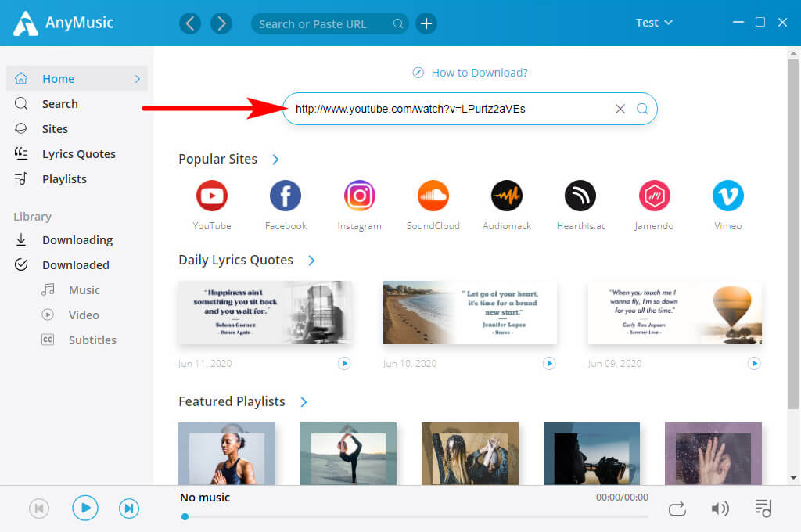Open the play queue icon
The height and width of the screenshot is (532, 801).
763,508
